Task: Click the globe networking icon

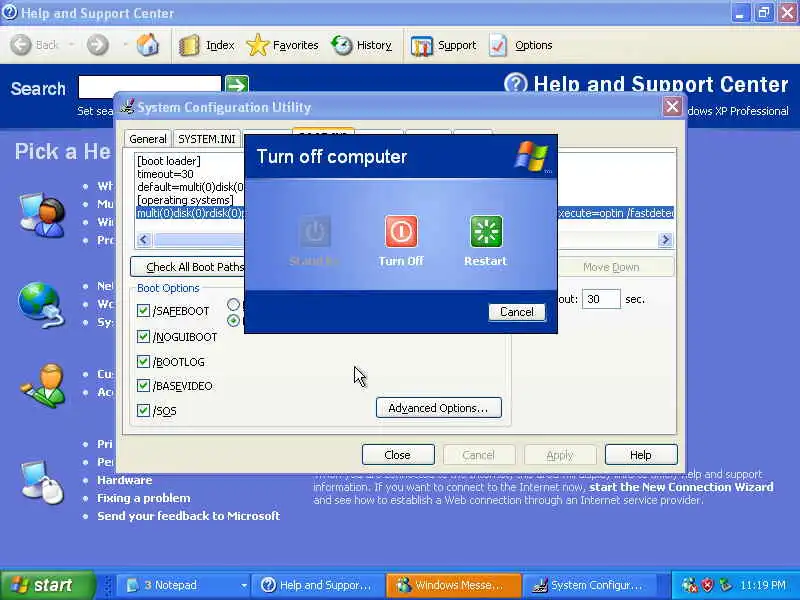Action: [41, 305]
